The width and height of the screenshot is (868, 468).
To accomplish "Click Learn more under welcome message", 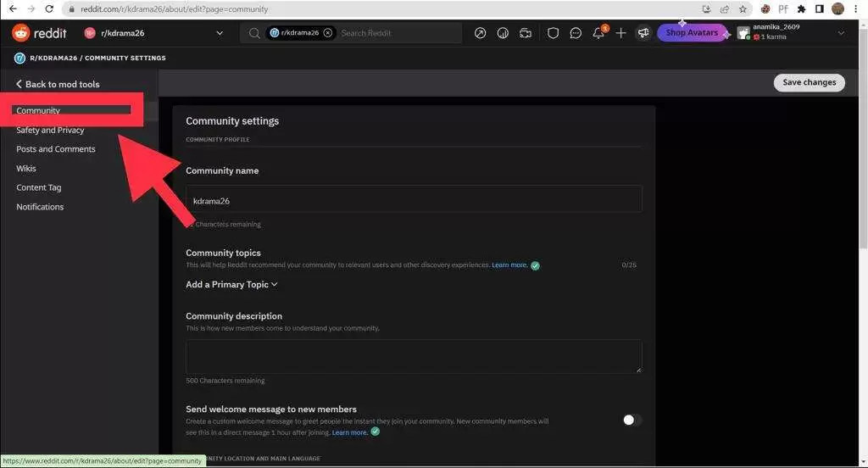I will [349, 432].
